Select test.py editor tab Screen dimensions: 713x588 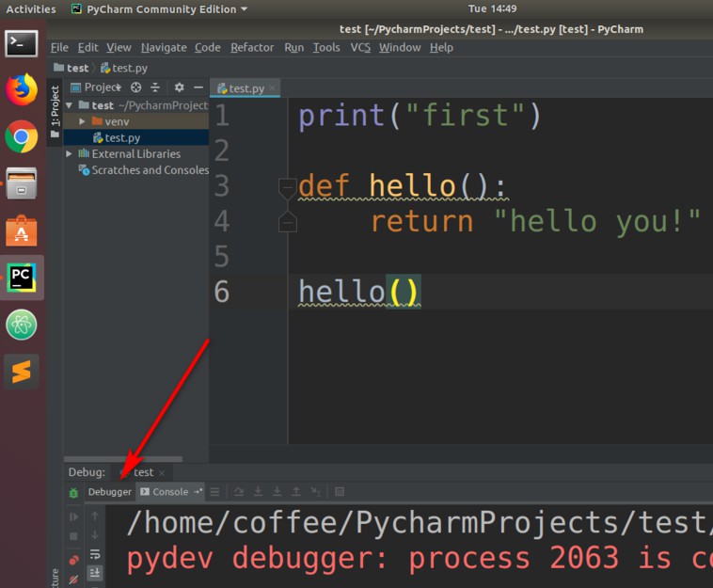pyautogui.click(x=245, y=88)
